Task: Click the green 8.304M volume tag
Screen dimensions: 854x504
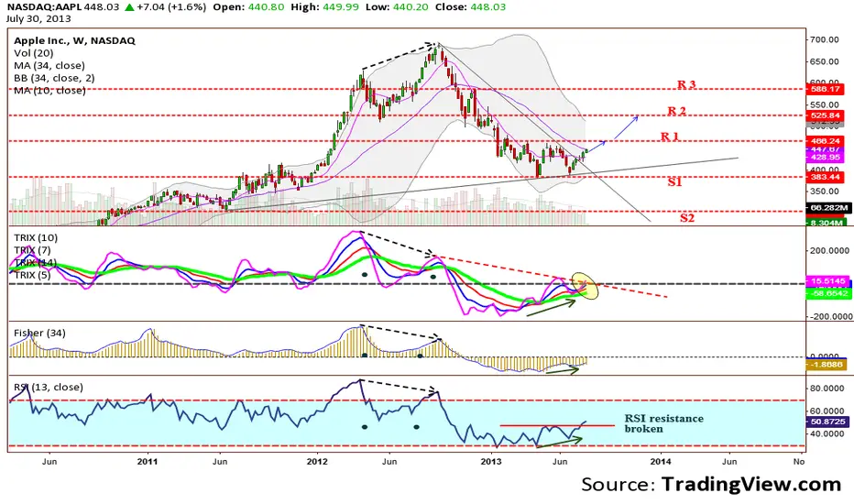Action: tap(825, 223)
